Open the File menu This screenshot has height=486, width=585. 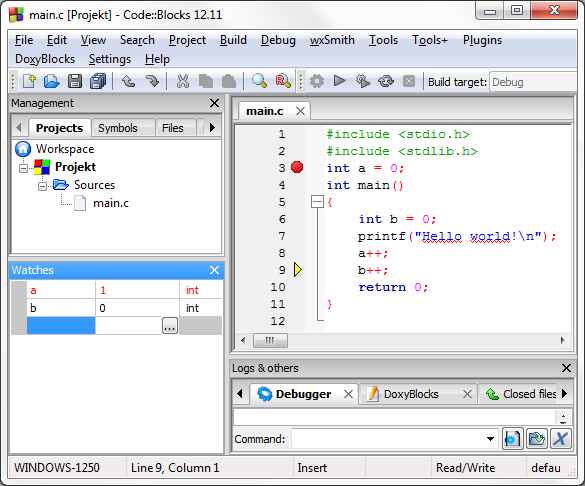[x=24, y=40]
